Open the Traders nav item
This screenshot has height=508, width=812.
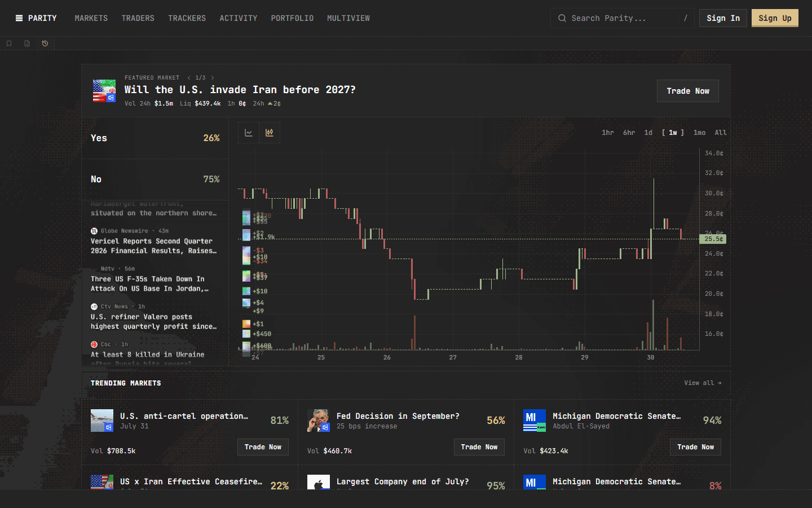[138, 18]
